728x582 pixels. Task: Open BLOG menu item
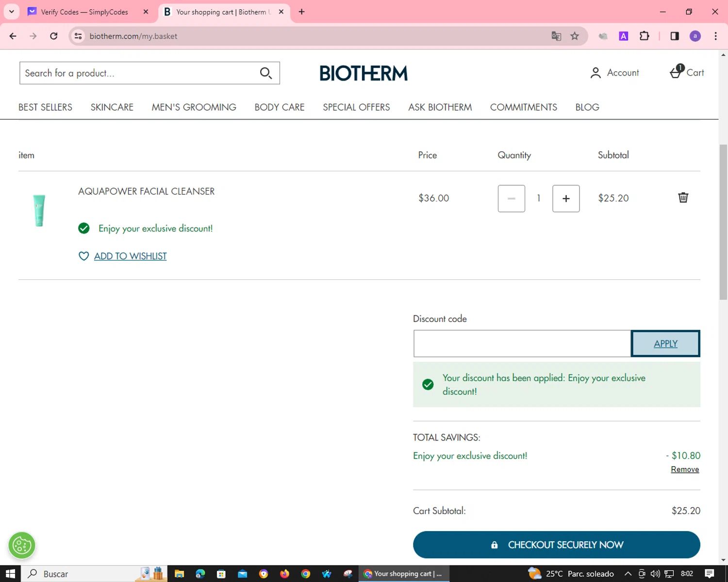coord(587,107)
